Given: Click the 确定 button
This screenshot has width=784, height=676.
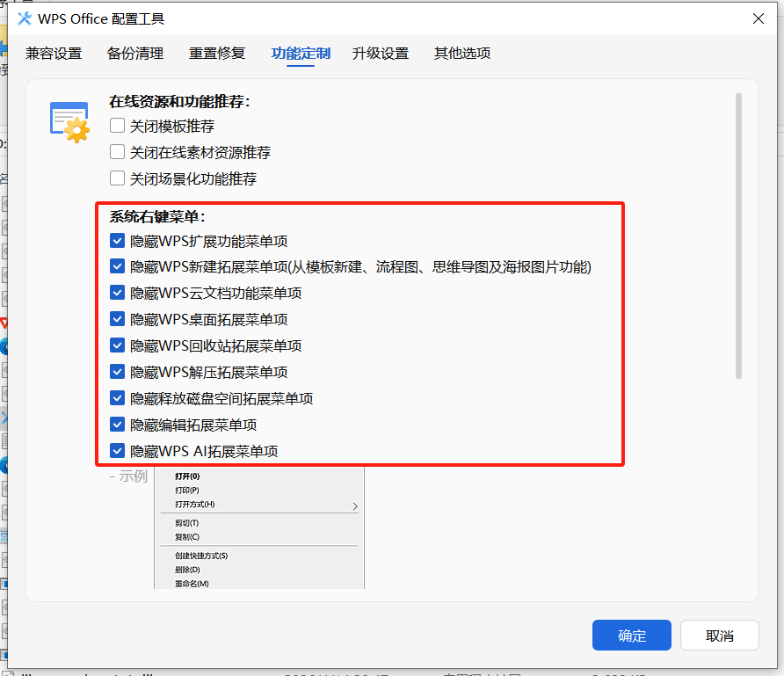Looking at the screenshot, I should [631, 635].
